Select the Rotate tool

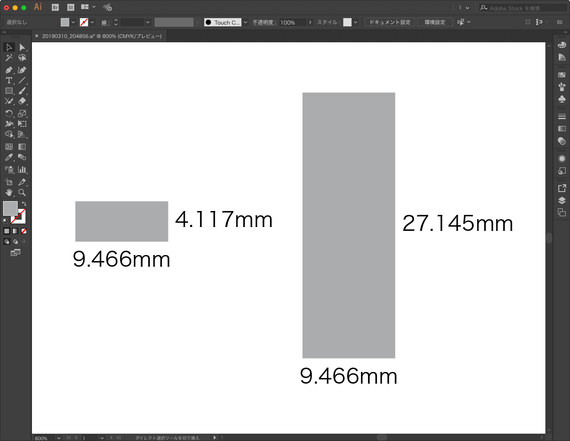(9, 114)
